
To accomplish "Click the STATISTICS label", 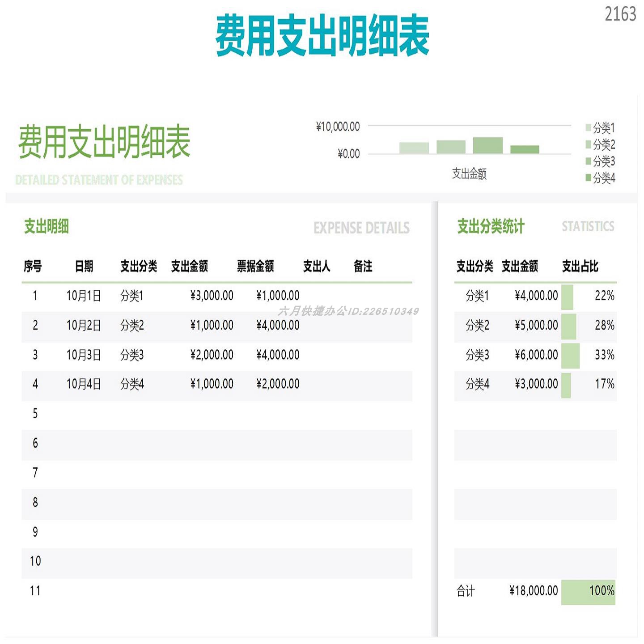I will 588,226.
